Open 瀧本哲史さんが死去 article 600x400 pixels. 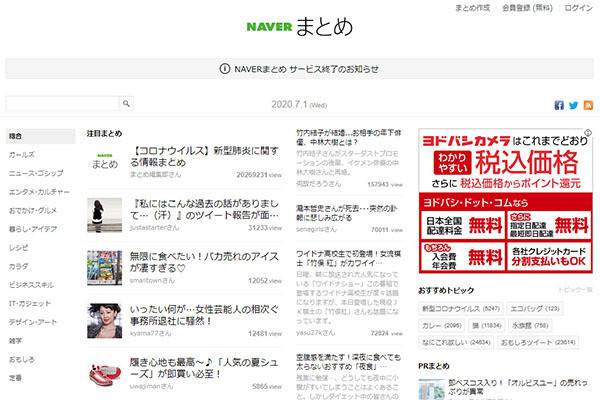[347, 213]
